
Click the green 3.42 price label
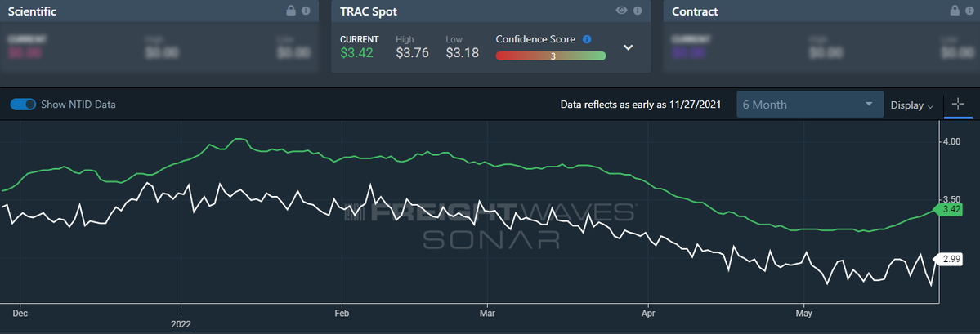click(x=949, y=210)
